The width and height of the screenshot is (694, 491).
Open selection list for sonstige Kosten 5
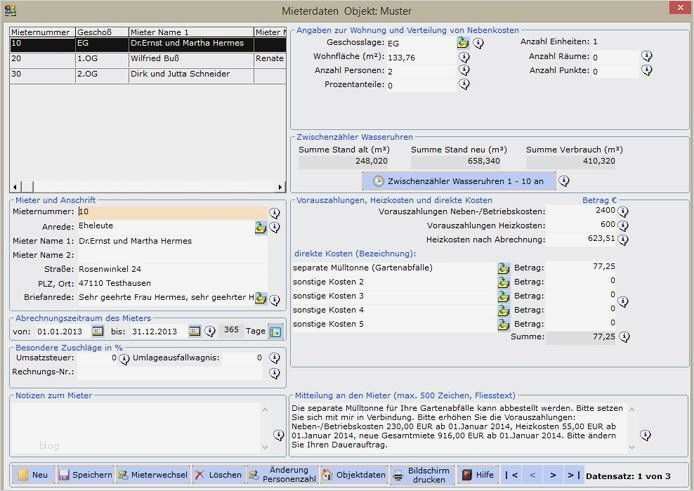point(503,325)
